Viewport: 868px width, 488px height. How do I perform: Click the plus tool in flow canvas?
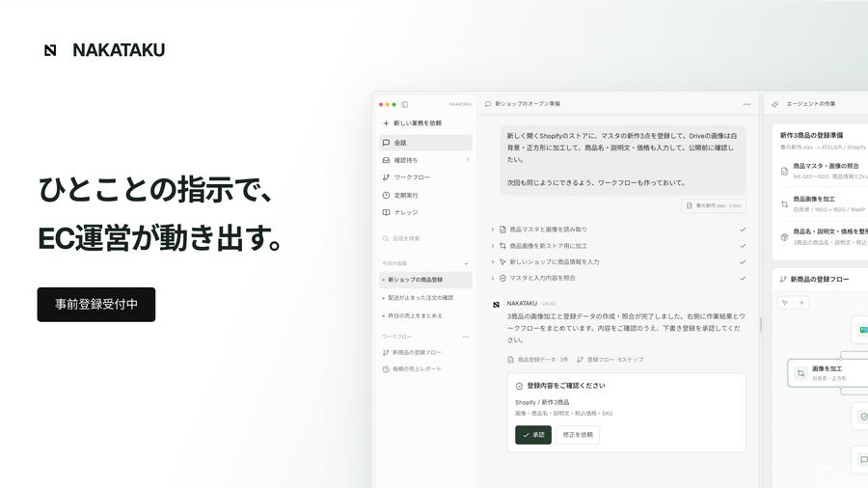(801, 303)
